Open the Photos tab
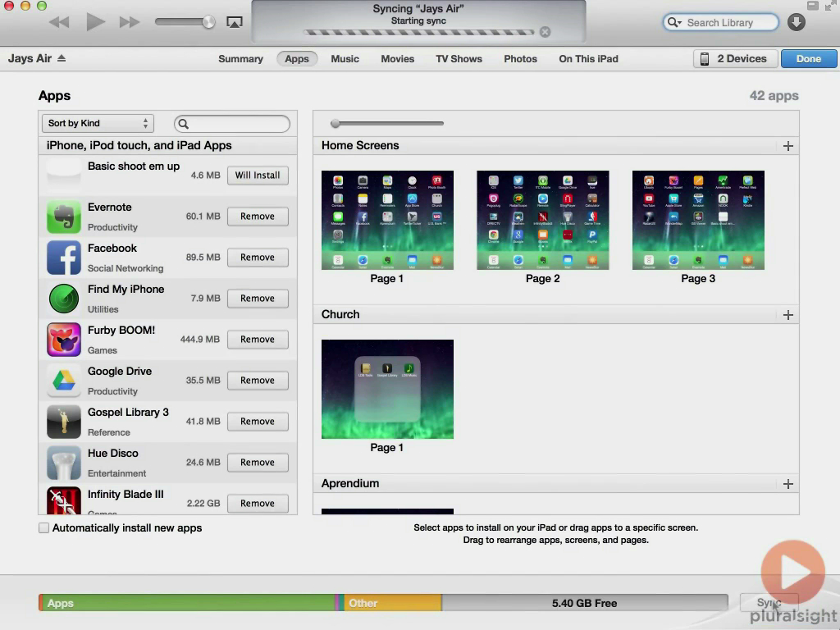Screen dimensions: 840x630 point(520,59)
